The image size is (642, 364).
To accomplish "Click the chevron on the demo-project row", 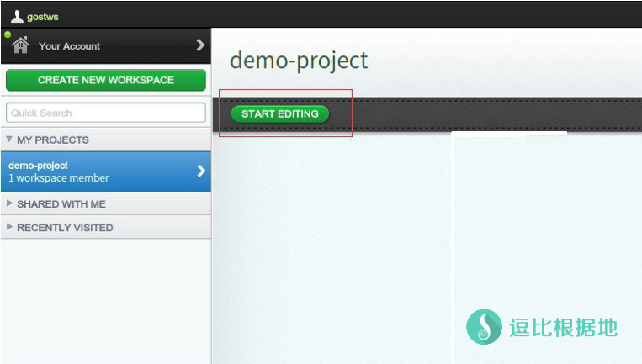I will 201,171.
